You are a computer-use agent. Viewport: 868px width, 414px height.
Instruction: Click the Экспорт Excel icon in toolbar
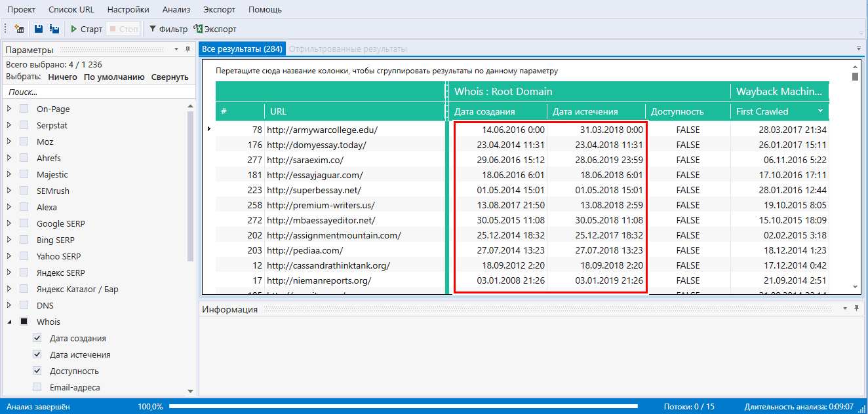215,29
